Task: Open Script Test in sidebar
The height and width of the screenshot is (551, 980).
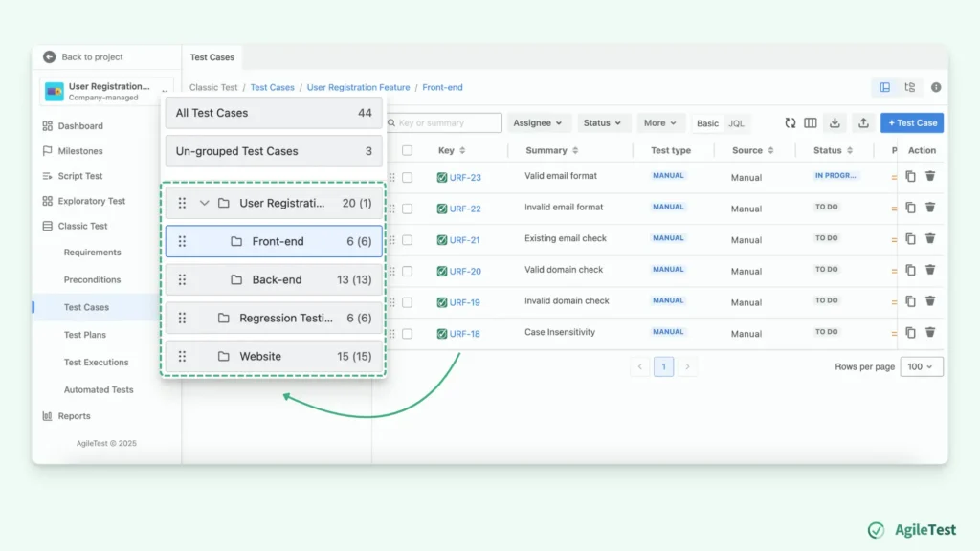Action: click(80, 176)
